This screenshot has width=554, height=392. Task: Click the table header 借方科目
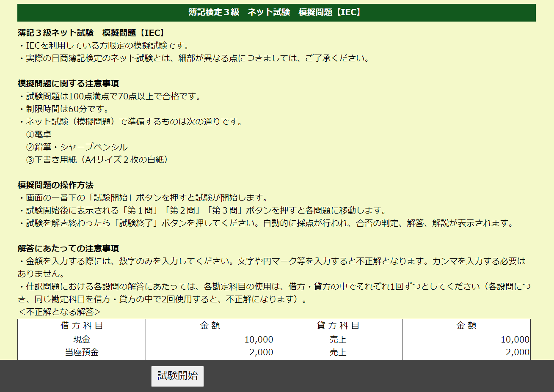pyautogui.click(x=82, y=326)
